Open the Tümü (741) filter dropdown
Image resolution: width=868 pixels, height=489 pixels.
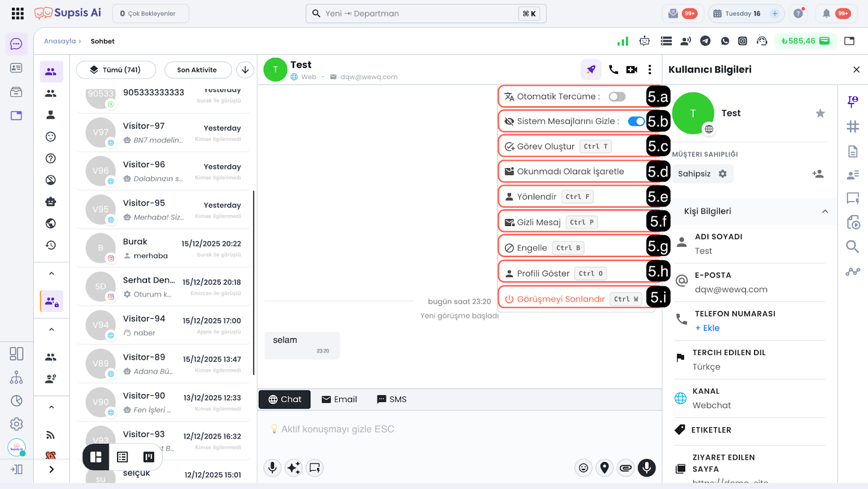(x=116, y=70)
